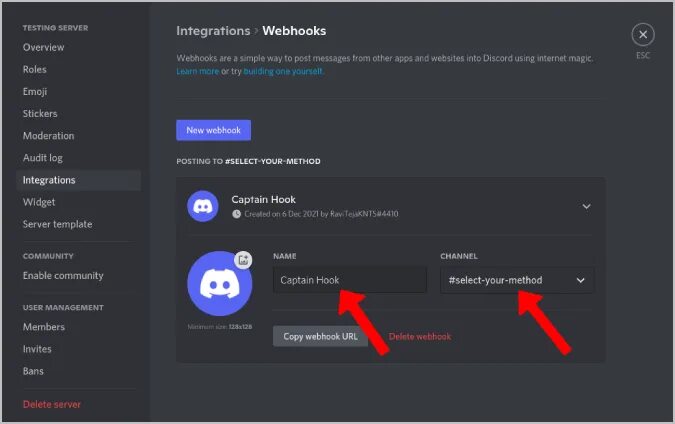Screen dimensions: 675x424
Task: Open Stickers settings
Action: (x=40, y=114)
